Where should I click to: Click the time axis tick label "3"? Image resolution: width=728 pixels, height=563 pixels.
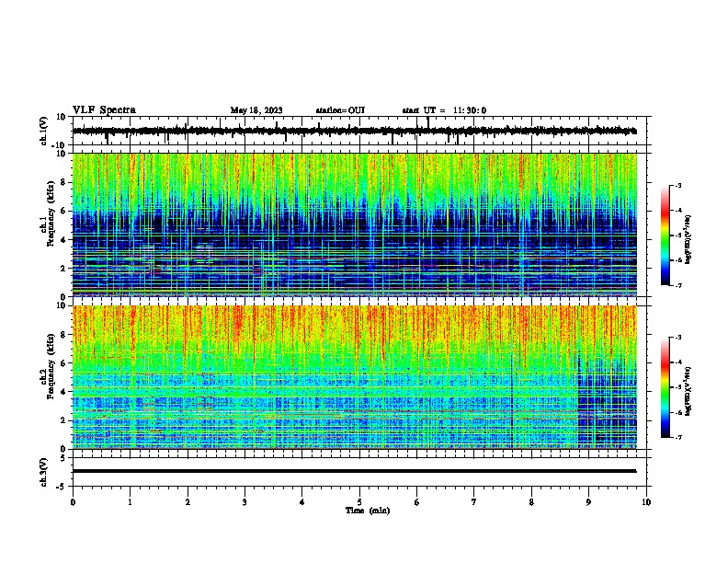coord(245,502)
